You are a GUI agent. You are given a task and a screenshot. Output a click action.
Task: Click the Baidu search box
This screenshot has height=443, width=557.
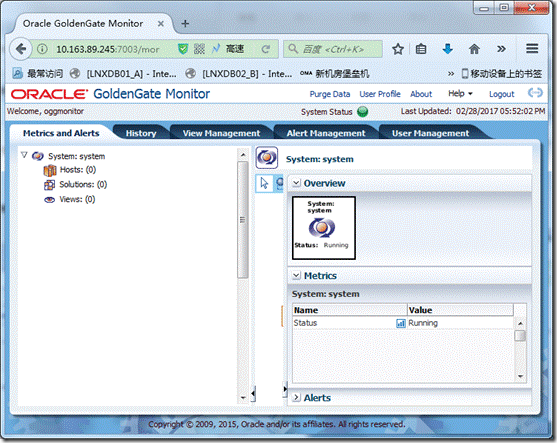tap(333, 49)
